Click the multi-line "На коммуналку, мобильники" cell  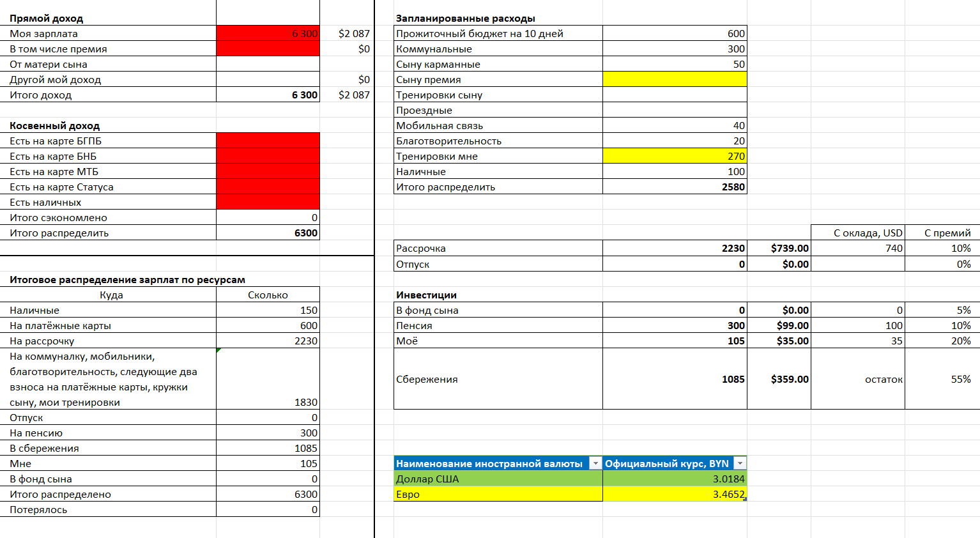(x=108, y=379)
